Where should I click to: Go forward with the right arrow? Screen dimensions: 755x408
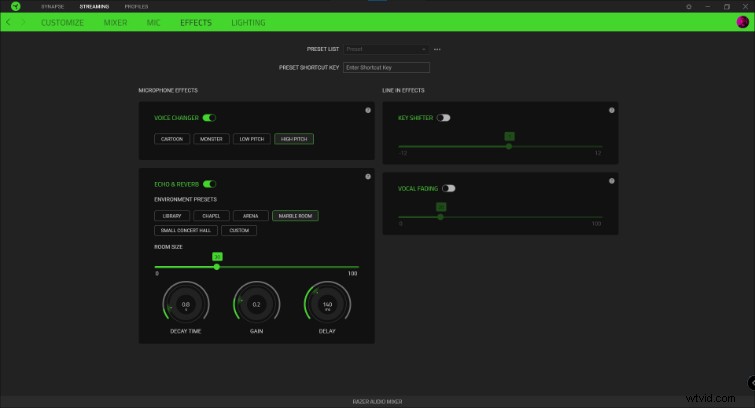pyautogui.click(x=23, y=23)
